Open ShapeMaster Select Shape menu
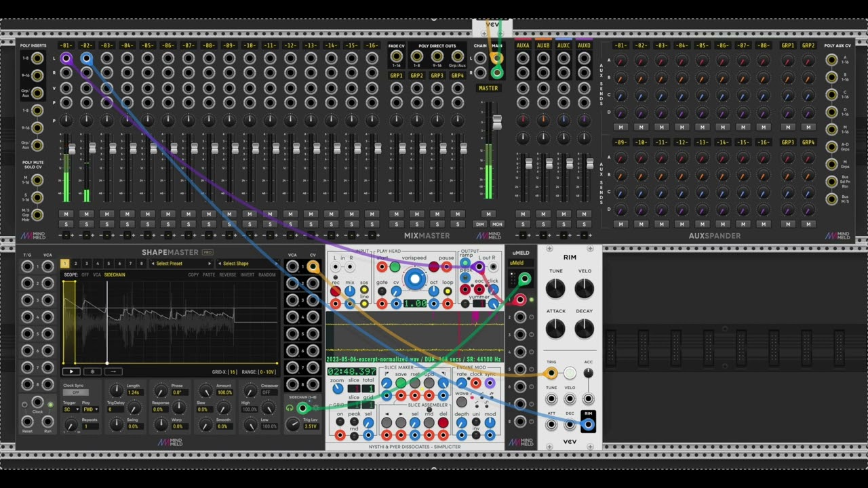The width and height of the screenshot is (868, 488). click(247, 264)
